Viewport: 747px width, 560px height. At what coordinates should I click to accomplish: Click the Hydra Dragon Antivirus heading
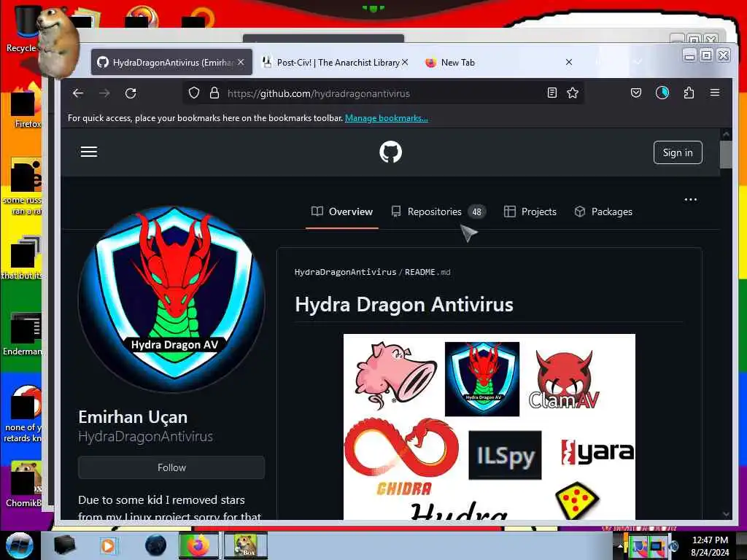[404, 305]
